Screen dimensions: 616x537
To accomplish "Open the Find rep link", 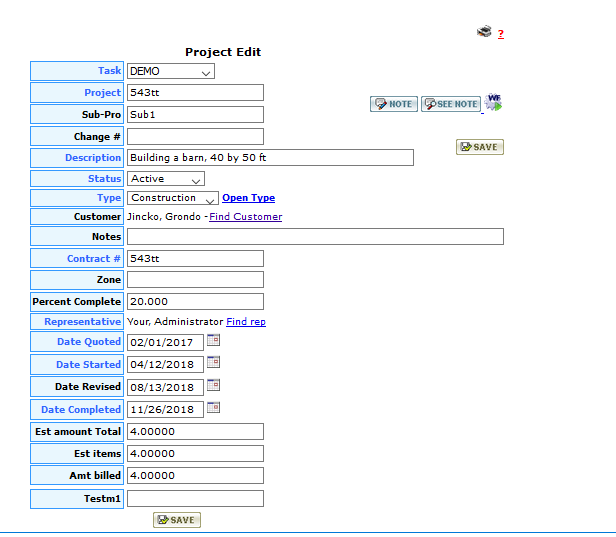I will pos(246,322).
